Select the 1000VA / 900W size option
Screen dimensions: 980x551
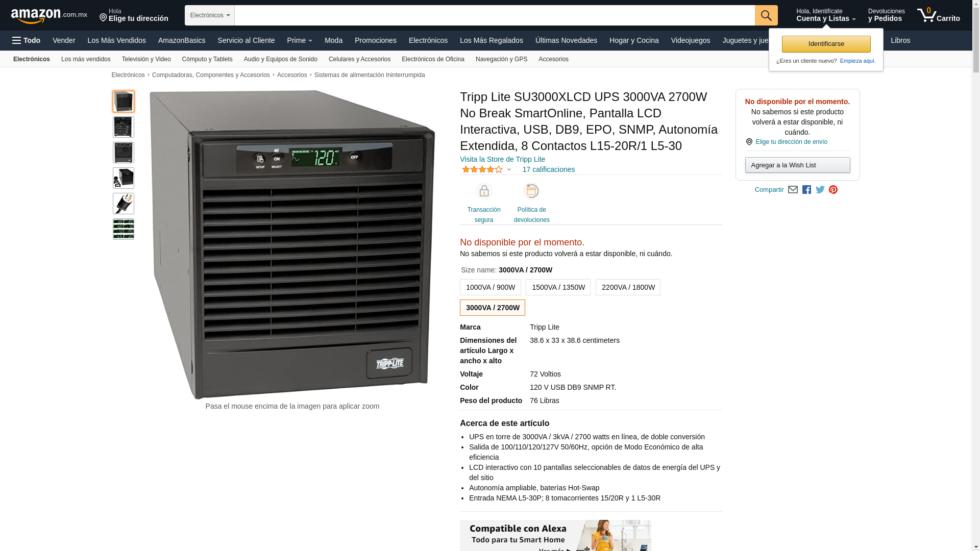[x=491, y=287]
